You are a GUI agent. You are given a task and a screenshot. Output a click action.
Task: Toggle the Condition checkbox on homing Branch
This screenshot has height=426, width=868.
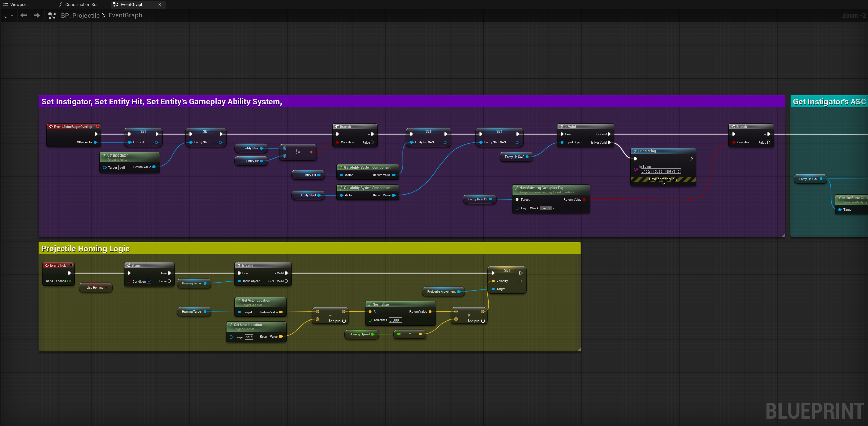pyautogui.click(x=149, y=281)
